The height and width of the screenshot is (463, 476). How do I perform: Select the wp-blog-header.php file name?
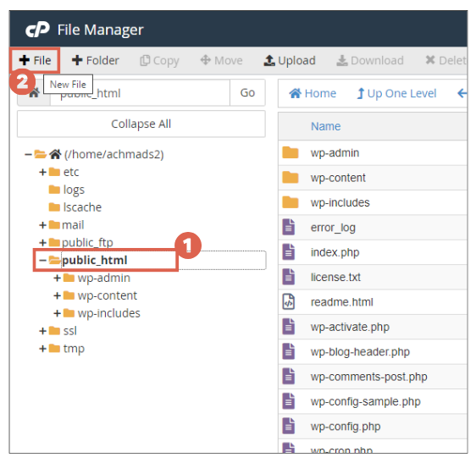tap(360, 352)
